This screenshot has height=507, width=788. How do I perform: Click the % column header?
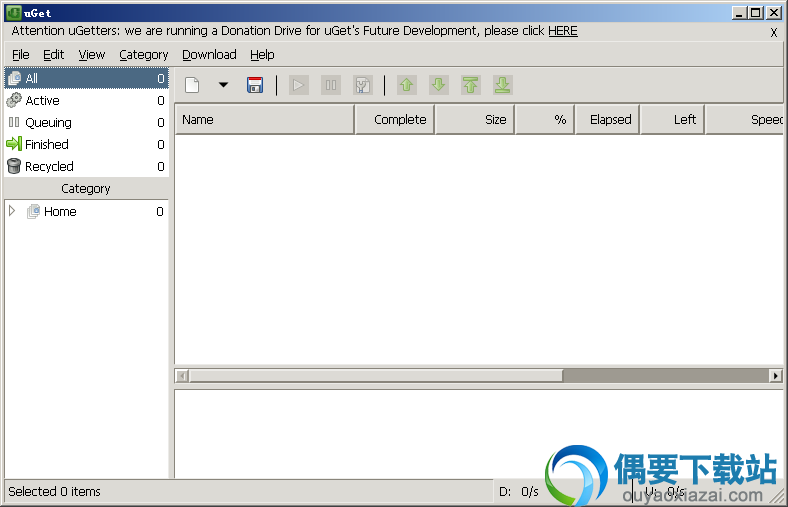[x=545, y=120]
